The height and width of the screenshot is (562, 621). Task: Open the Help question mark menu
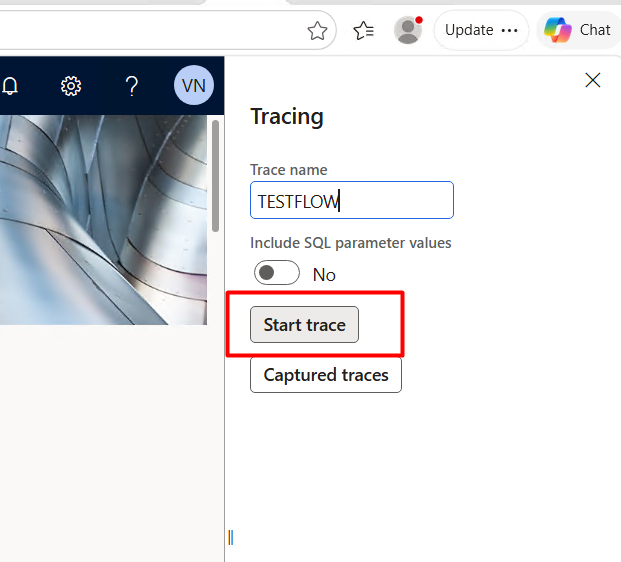coord(132,86)
